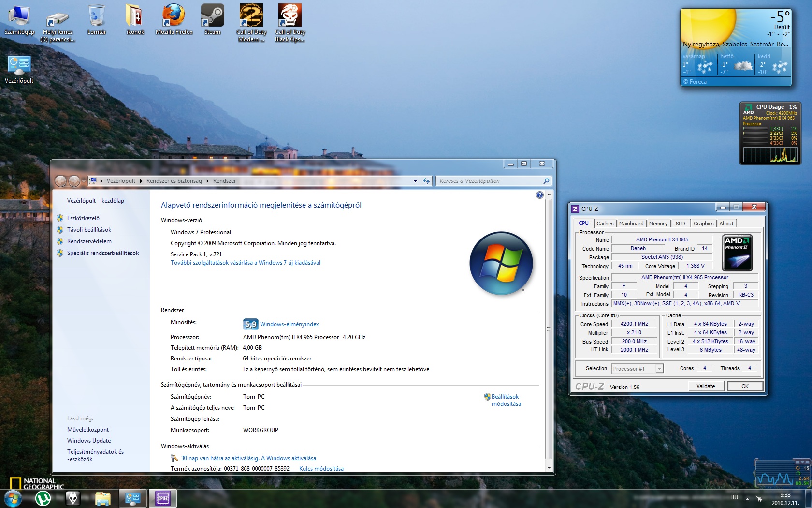
Task: Click the CPU Usage gadget graph
Action: pos(770,155)
